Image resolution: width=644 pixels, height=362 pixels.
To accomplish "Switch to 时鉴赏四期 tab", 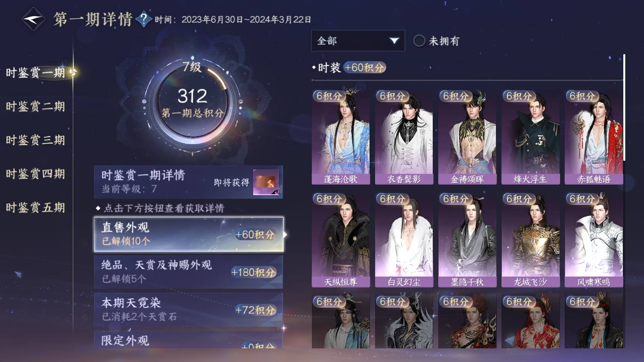I will point(35,174).
